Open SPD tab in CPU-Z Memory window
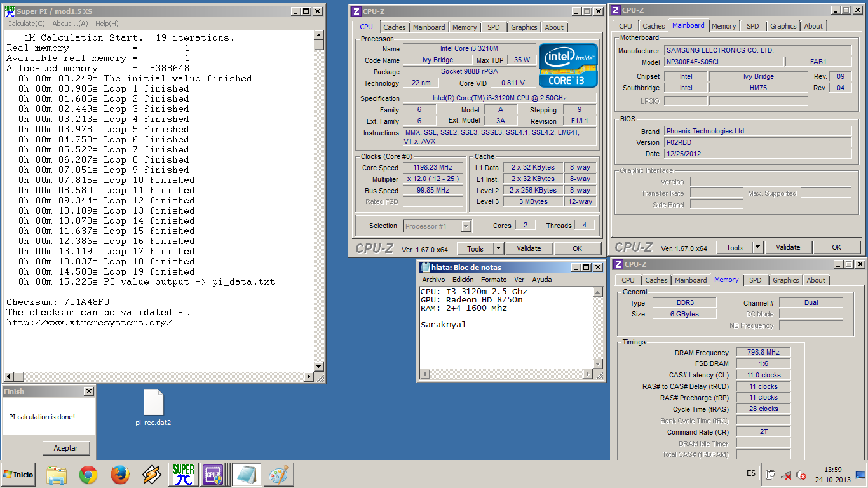The image size is (868, 488). pyautogui.click(x=756, y=280)
